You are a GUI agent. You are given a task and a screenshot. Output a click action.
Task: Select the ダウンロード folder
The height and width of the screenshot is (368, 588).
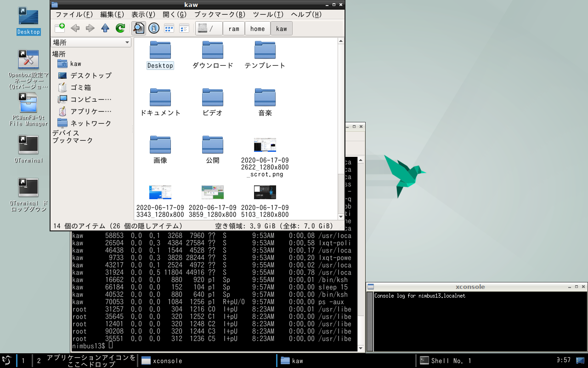click(x=213, y=54)
